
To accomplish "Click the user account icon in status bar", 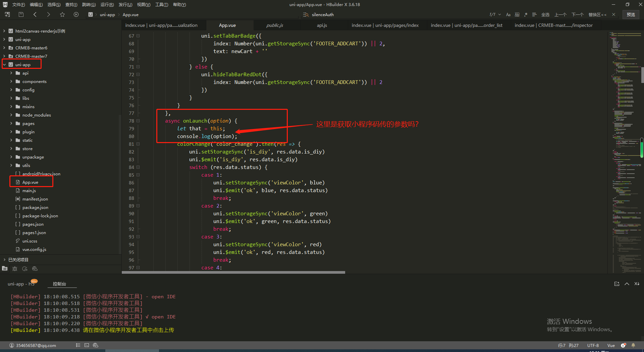I will tap(12, 345).
